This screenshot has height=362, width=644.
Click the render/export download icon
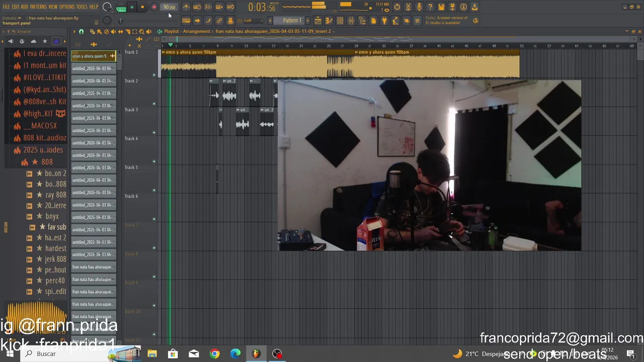474,7
